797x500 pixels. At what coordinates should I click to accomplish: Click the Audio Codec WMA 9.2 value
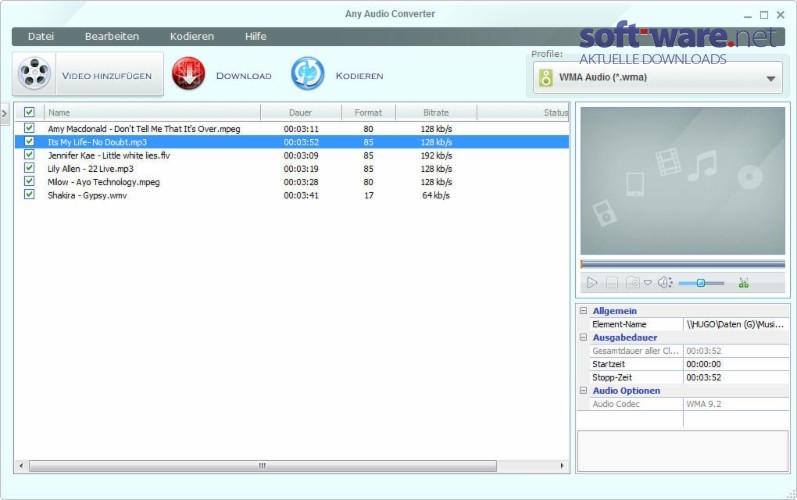point(703,404)
